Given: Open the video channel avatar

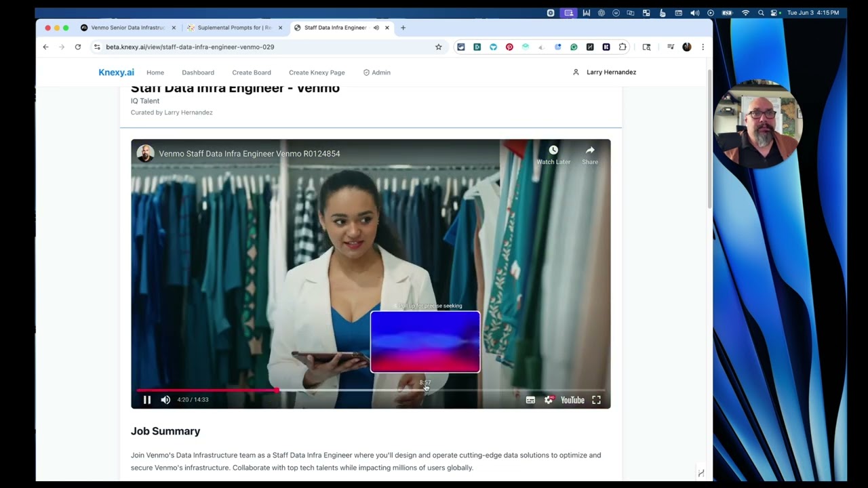Looking at the screenshot, I should (145, 153).
